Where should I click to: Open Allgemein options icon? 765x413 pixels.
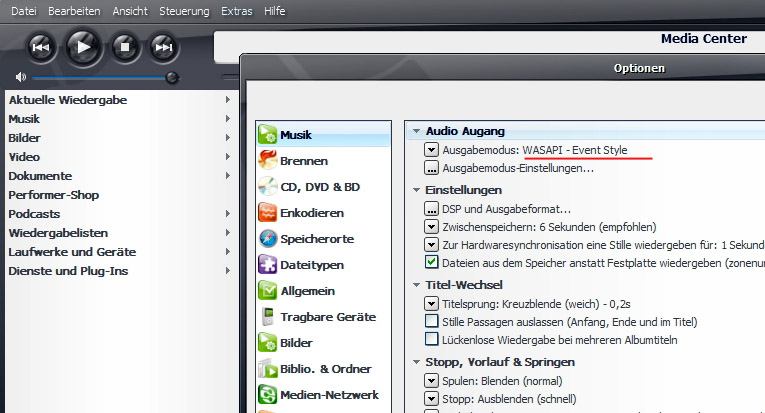pyautogui.click(x=267, y=291)
